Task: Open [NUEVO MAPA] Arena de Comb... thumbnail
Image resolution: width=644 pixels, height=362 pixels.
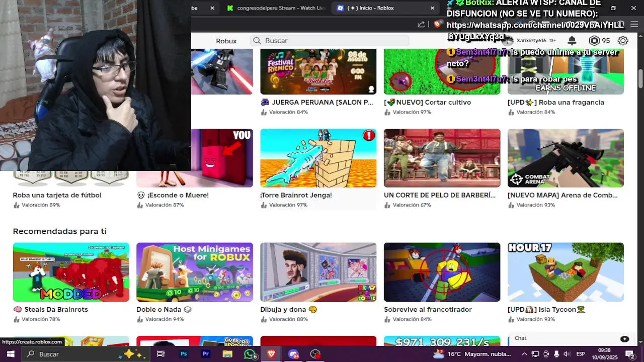Action: pos(566,158)
